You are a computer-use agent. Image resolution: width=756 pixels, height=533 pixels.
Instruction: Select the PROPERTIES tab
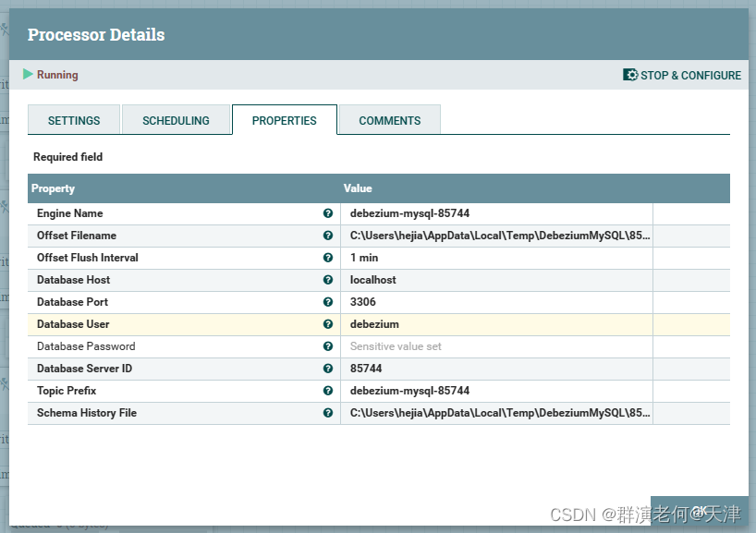(284, 120)
